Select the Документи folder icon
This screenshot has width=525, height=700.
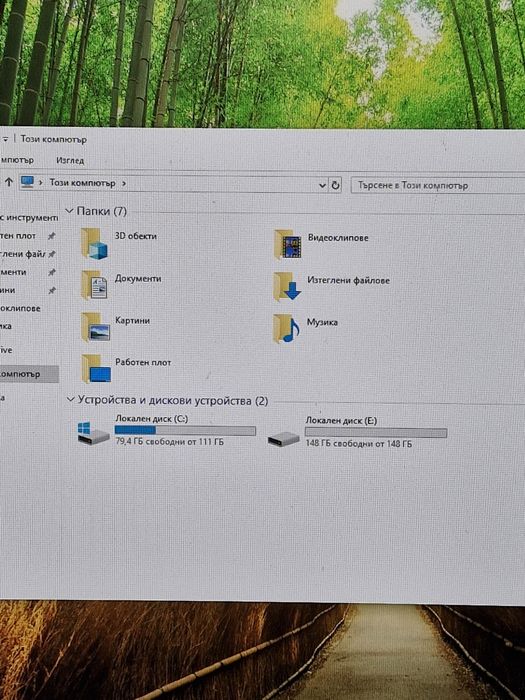[x=94, y=285]
